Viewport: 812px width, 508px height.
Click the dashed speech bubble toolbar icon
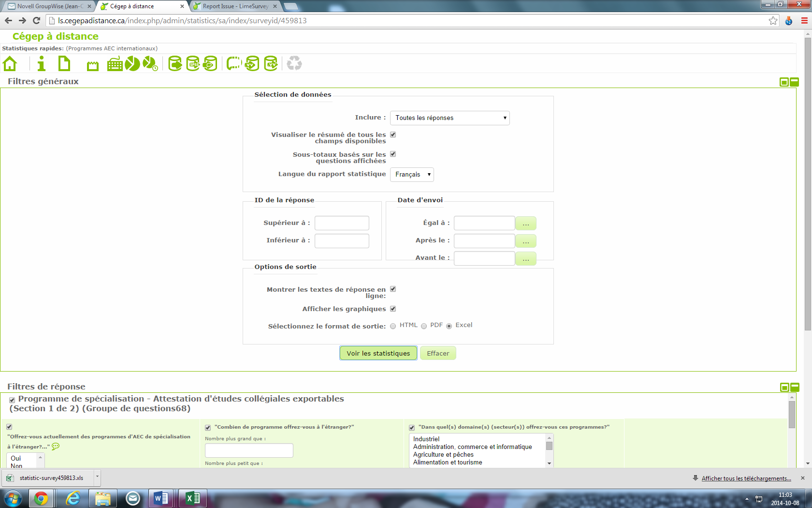coord(234,63)
